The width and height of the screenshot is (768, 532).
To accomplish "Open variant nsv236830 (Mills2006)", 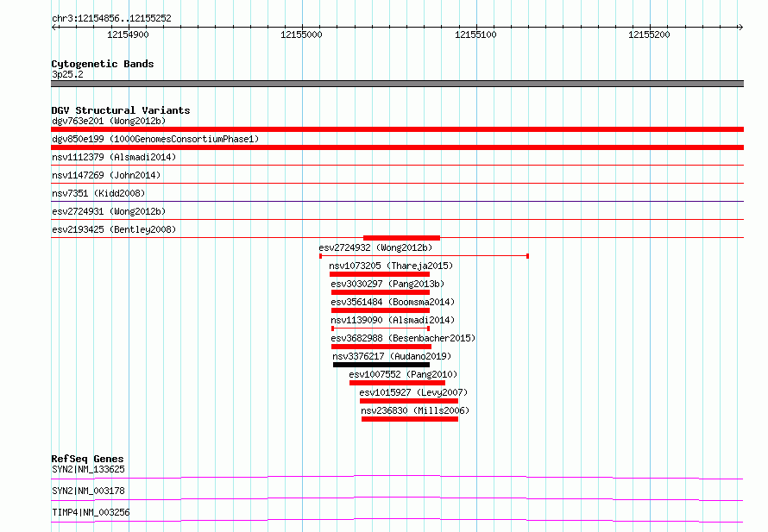I will 415,410.
